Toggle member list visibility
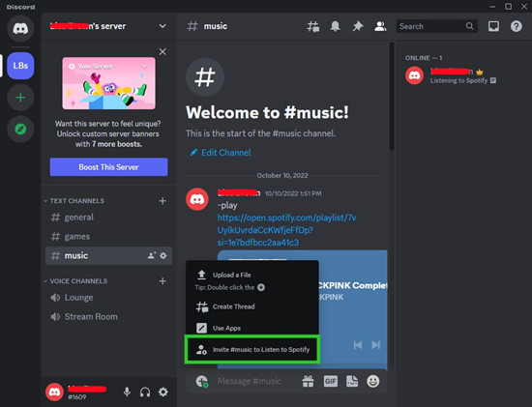Image resolution: width=532 pixels, height=407 pixels. coord(380,26)
